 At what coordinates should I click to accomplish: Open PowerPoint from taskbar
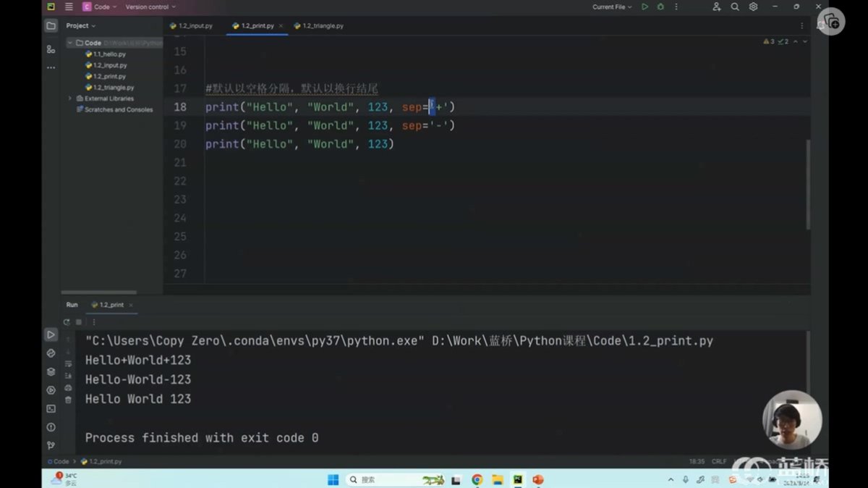tap(537, 479)
